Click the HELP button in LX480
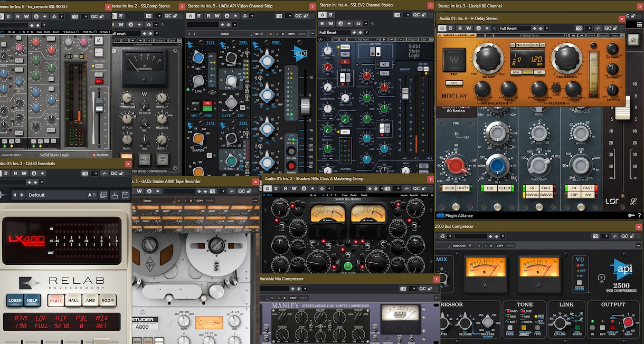 coord(33,300)
